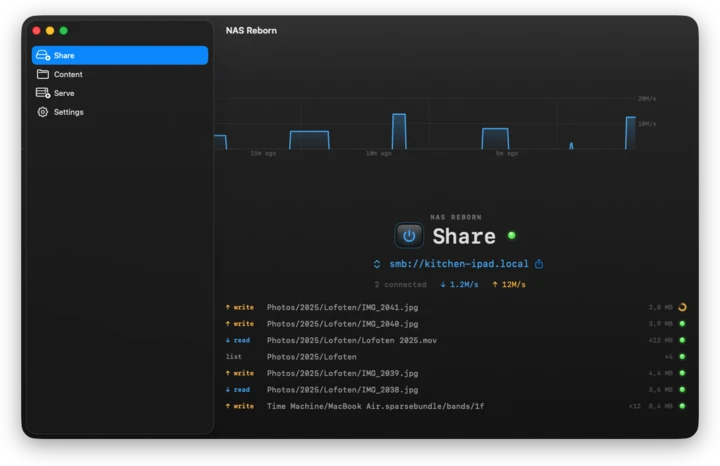This screenshot has width=720, height=466.
Task: Click the green dot on the list row
Action: tap(682, 357)
